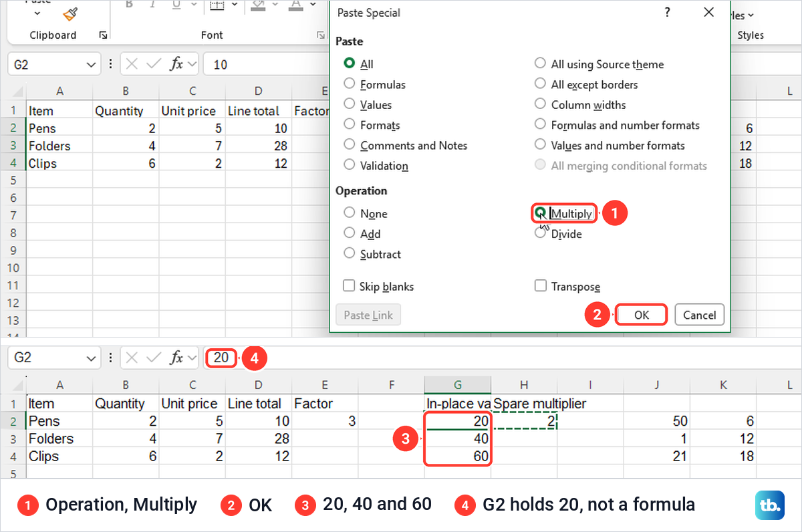The image size is (802, 532).
Task: Open the Fill Color dropdown arrow
Action: click(276, 5)
